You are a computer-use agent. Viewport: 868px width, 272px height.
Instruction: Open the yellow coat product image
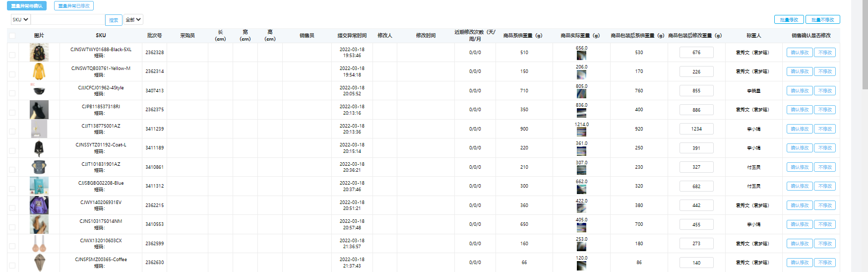tap(39, 71)
